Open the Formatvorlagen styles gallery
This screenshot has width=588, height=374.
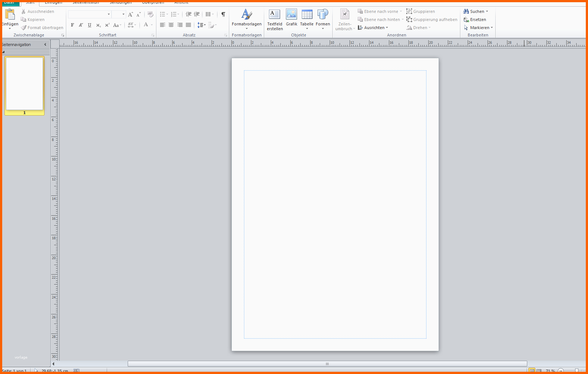[x=247, y=19]
